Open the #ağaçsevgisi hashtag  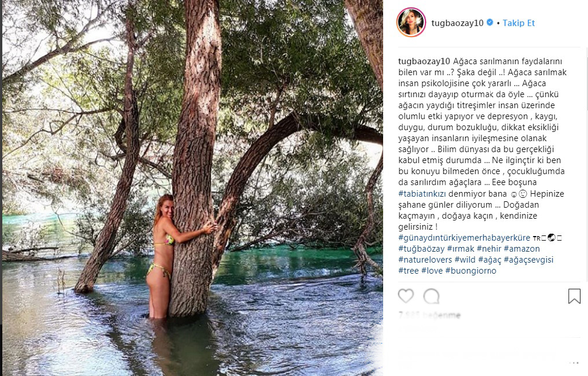528,259
